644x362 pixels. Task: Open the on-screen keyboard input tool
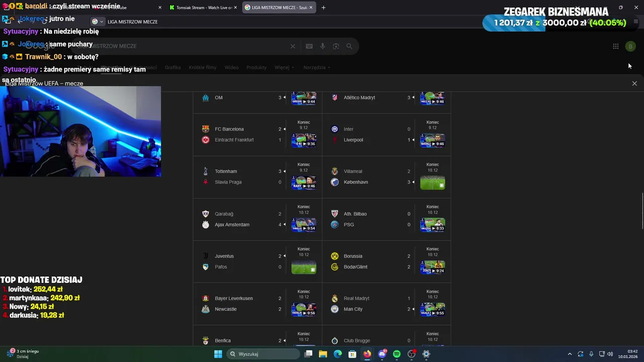click(309, 46)
